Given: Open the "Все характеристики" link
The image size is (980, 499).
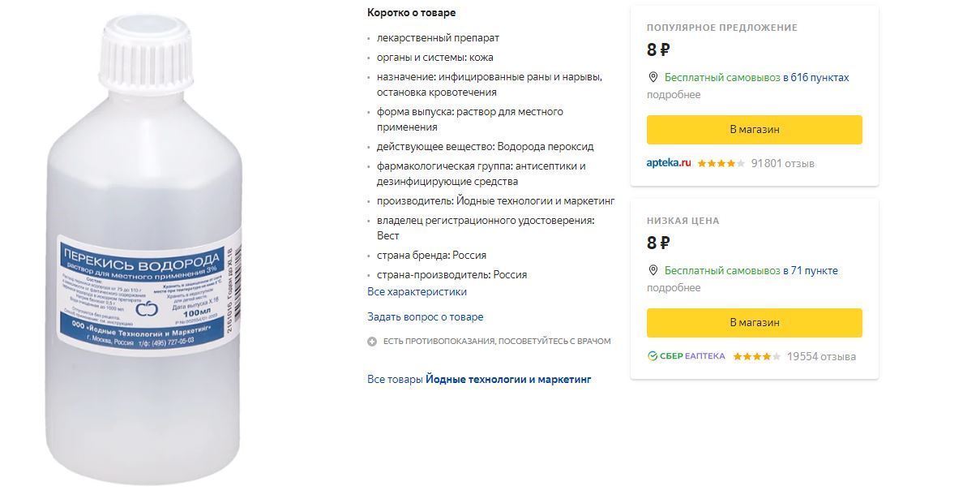Looking at the screenshot, I should [x=417, y=291].
